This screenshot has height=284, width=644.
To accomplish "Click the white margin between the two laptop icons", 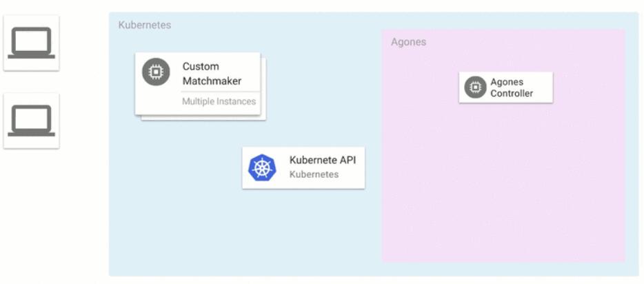I will 31,82.
